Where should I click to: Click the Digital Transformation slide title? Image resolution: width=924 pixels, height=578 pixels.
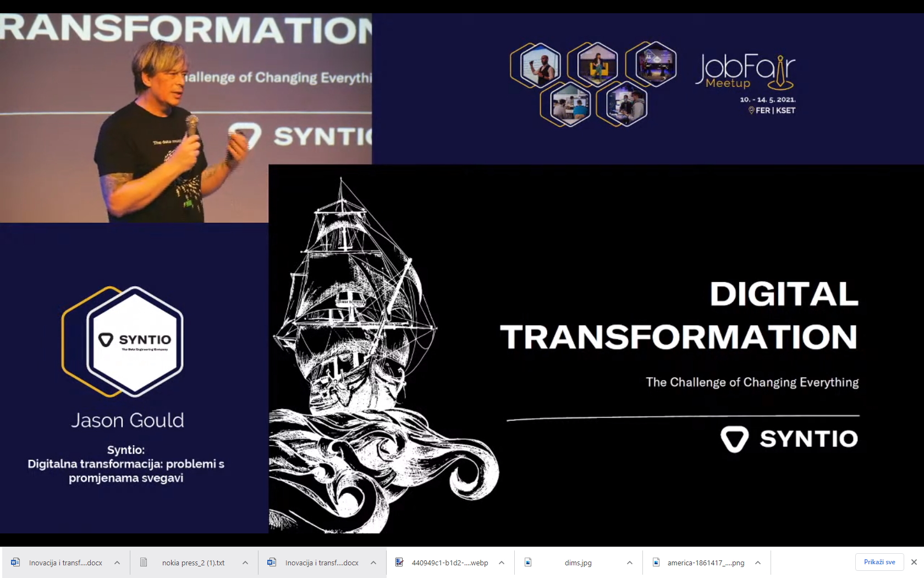(679, 315)
